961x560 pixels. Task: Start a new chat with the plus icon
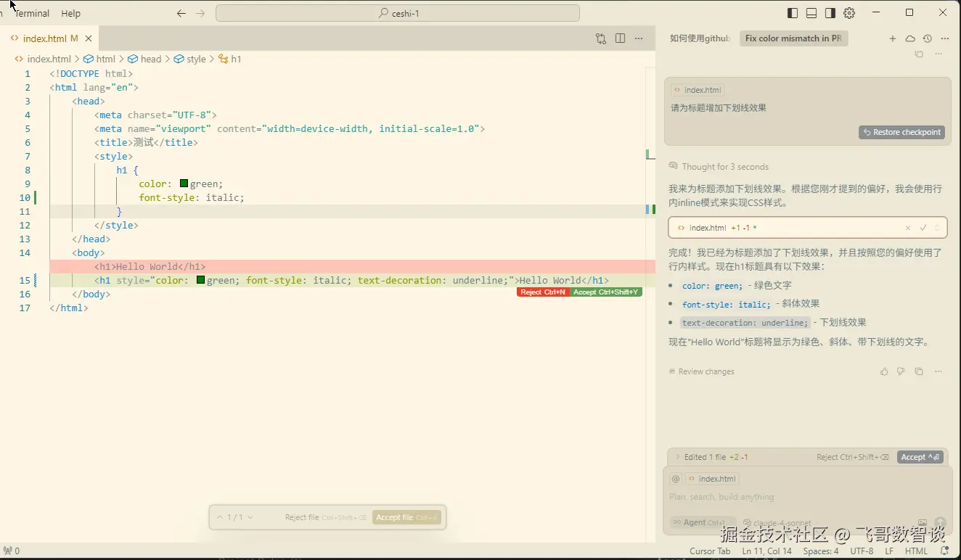click(893, 38)
